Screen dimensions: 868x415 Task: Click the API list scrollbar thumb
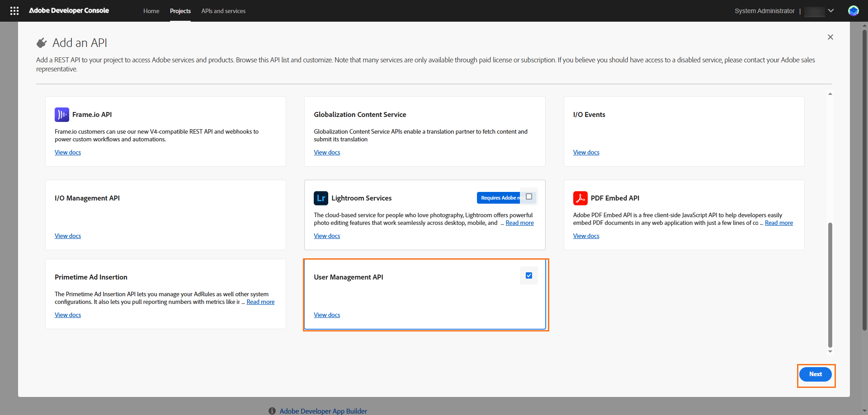pyautogui.click(x=830, y=284)
